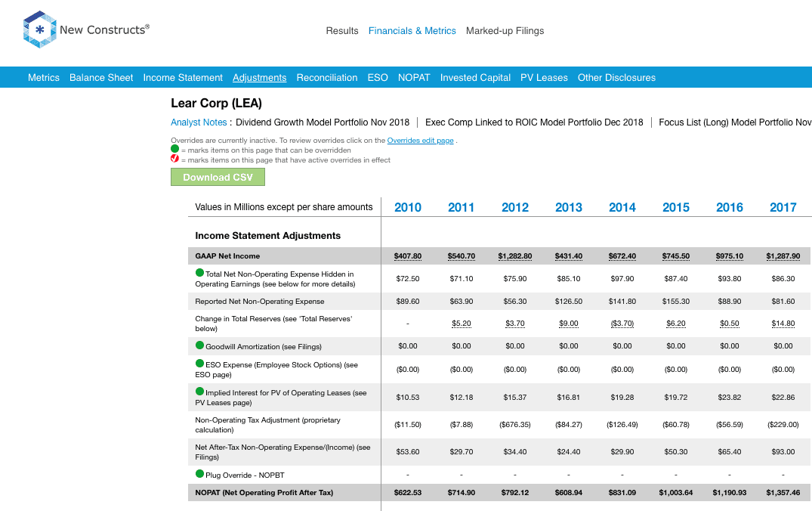
Task: Click the 2015 year column header
Action: click(676, 207)
